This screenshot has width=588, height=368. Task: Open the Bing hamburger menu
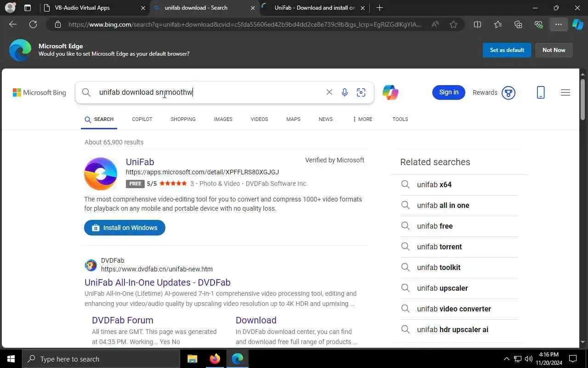565,92
